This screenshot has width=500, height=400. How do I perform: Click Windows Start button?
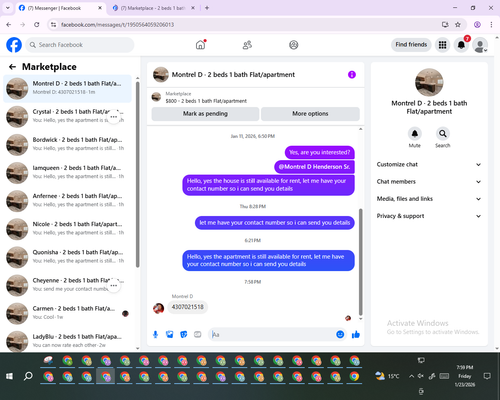(9, 376)
